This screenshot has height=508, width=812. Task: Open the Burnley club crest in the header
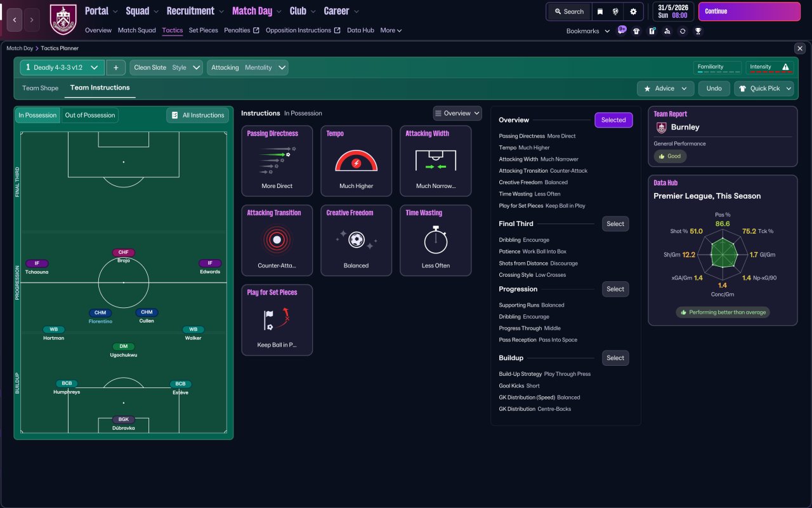click(x=63, y=20)
